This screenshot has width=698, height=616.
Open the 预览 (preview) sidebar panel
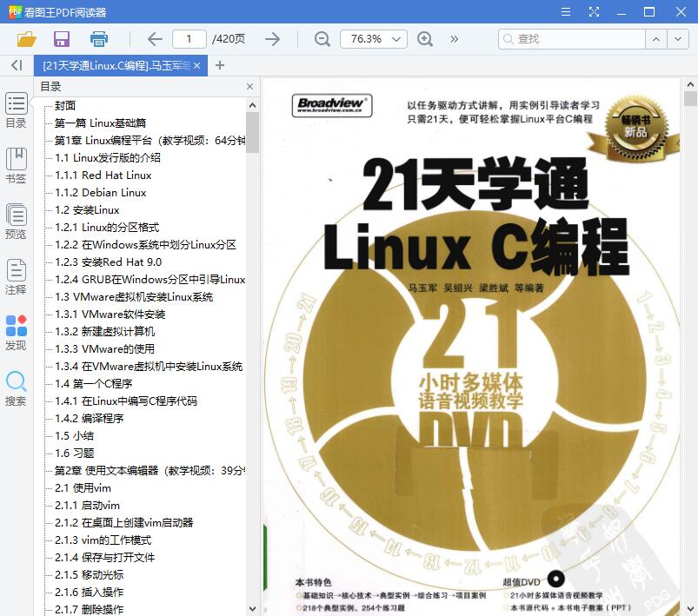16,222
